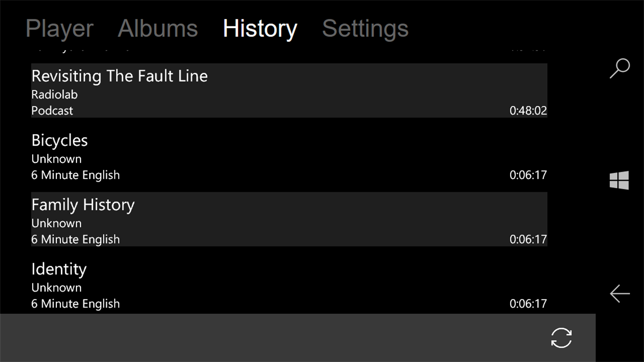This screenshot has width=644, height=362.
Task: Switch to the Player tab
Action: point(59,29)
